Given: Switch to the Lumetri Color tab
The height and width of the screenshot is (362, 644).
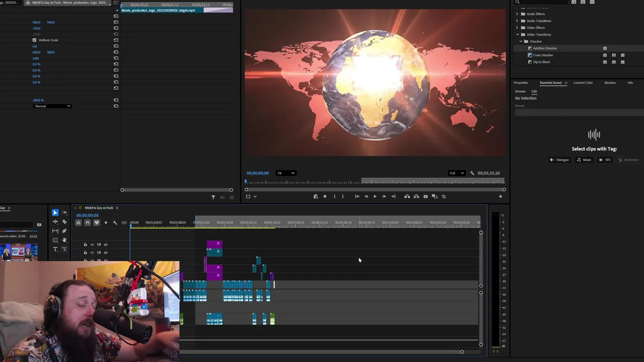Looking at the screenshot, I should (583, 83).
